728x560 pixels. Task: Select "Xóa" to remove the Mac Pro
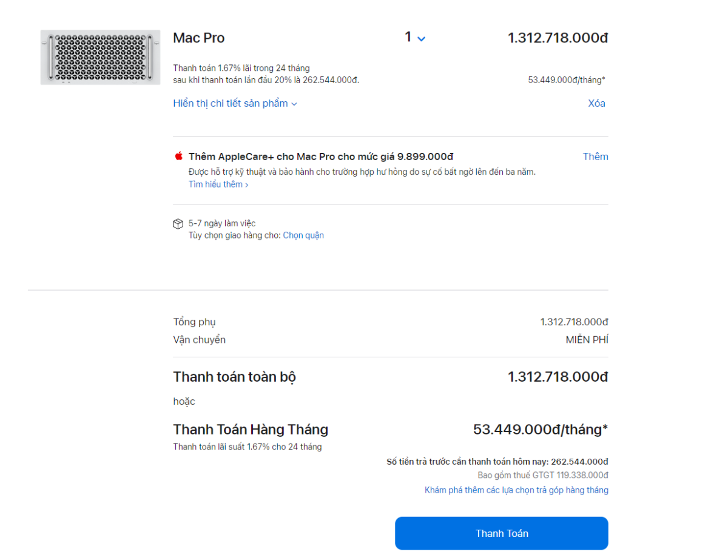pos(596,103)
